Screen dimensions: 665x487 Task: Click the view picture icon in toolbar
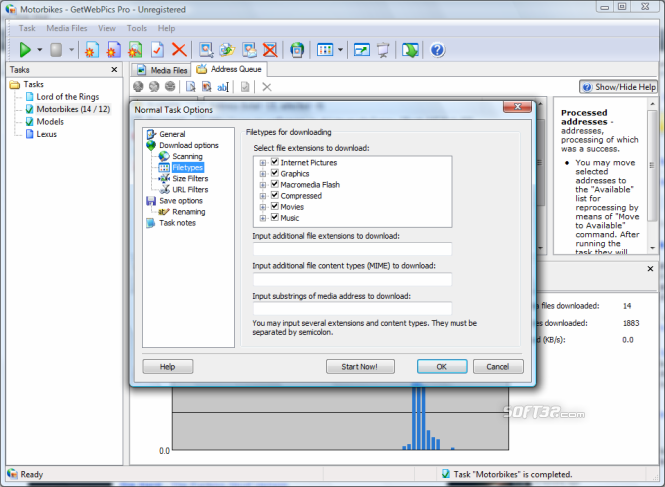pos(206,50)
